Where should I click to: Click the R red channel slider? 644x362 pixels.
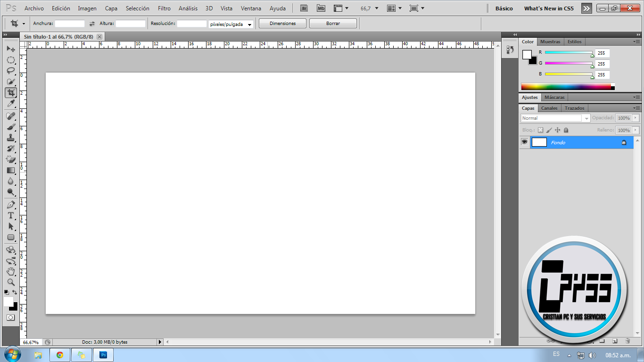pyautogui.click(x=569, y=53)
